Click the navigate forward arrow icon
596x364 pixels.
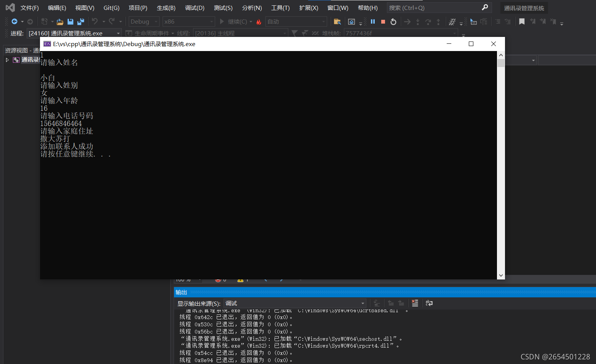point(30,22)
